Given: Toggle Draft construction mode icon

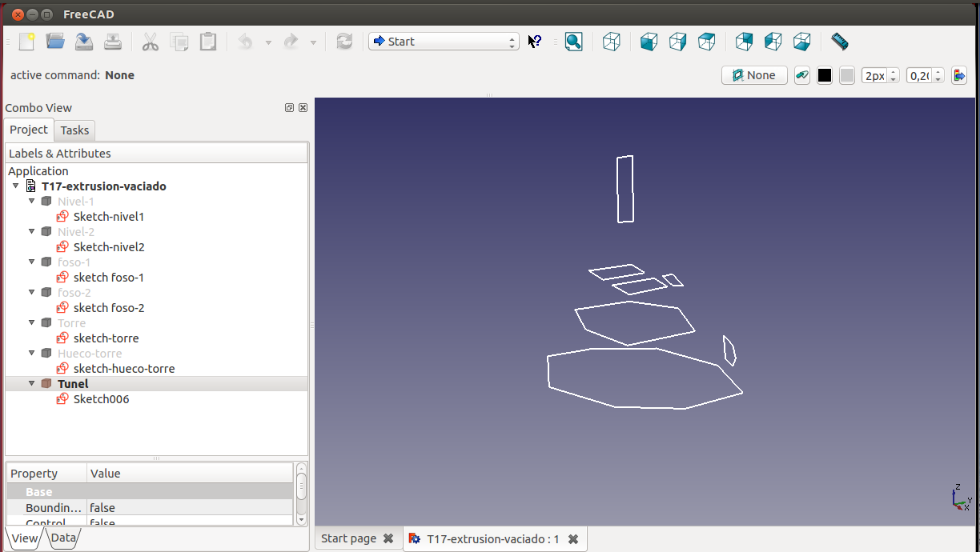Looking at the screenshot, I should [x=801, y=75].
